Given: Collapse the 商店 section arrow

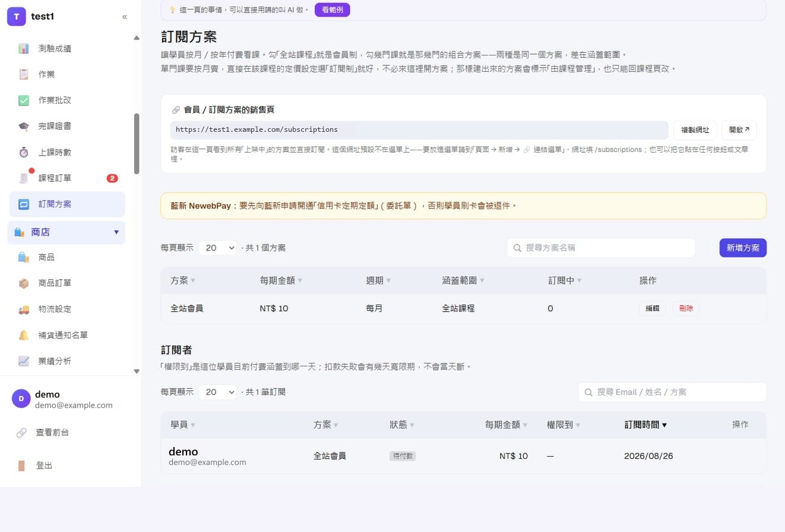Looking at the screenshot, I should [x=116, y=232].
